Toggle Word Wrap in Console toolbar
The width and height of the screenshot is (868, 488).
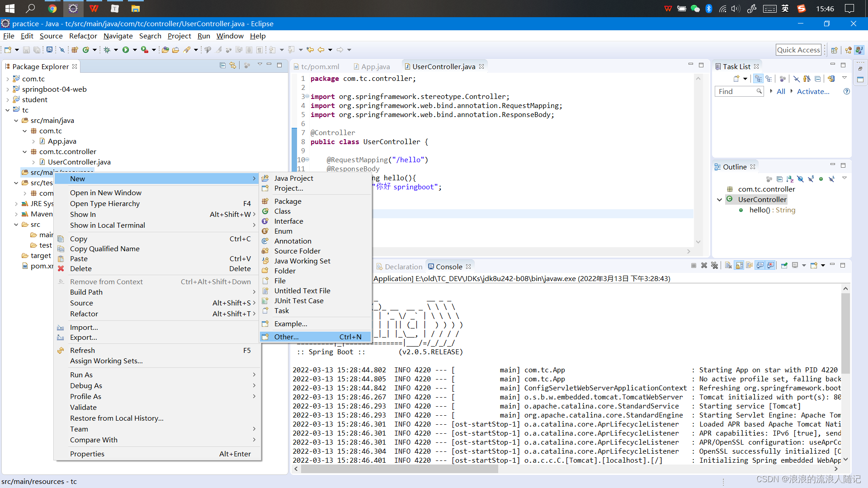click(750, 266)
